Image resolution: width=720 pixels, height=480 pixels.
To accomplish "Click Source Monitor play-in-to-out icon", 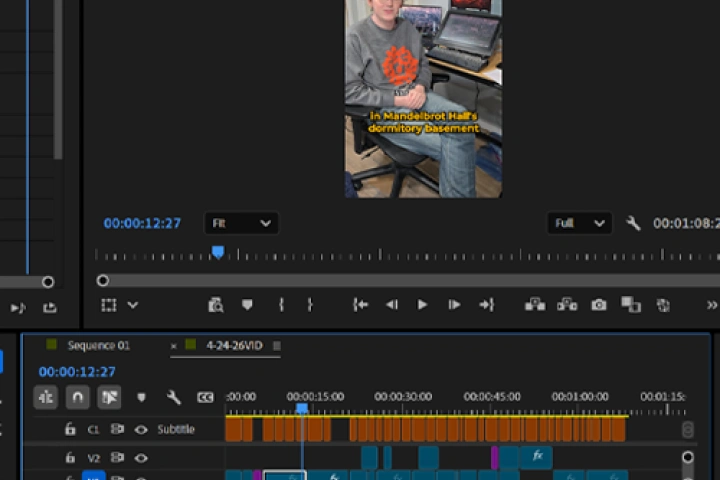I will 18,307.
